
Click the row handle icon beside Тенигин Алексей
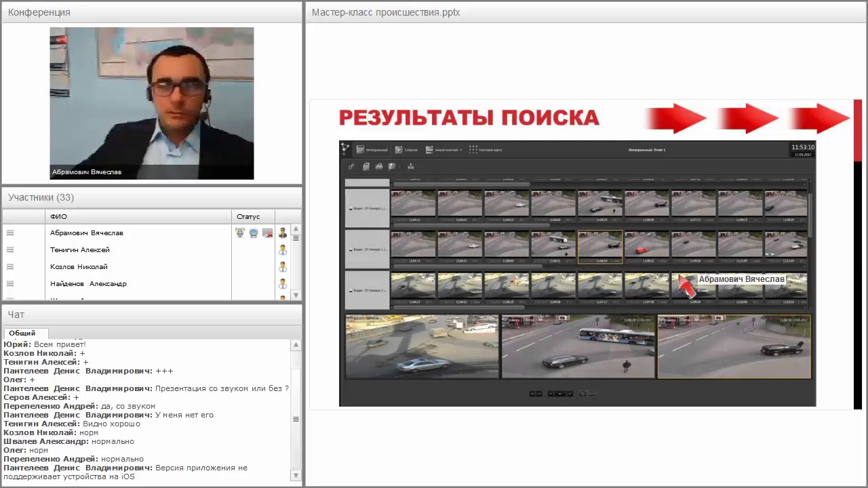click(10, 249)
